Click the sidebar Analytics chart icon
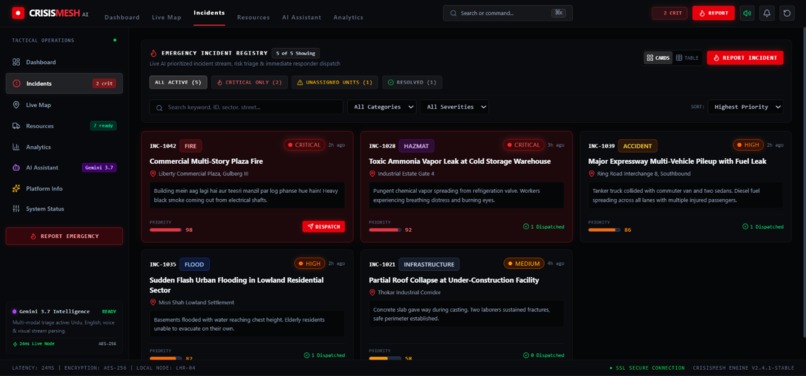The height and width of the screenshot is (376, 806). point(16,147)
